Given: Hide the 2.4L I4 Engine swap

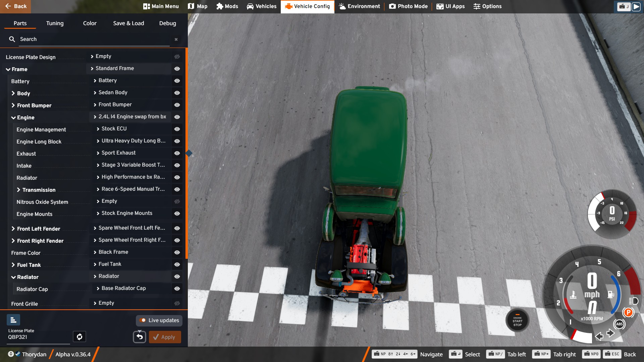Looking at the screenshot, I should pos(177,117).
